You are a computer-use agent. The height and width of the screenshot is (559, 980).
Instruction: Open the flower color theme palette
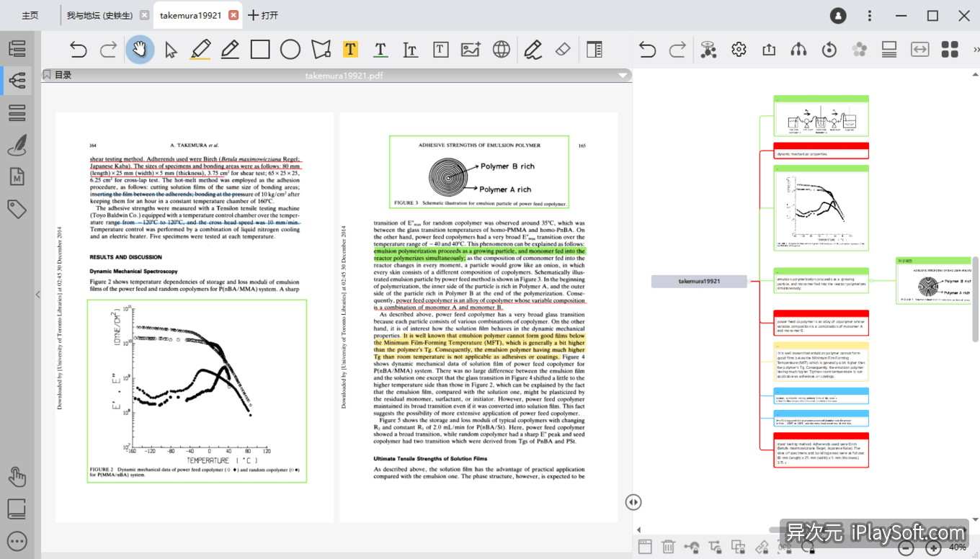tap(859, 49)
